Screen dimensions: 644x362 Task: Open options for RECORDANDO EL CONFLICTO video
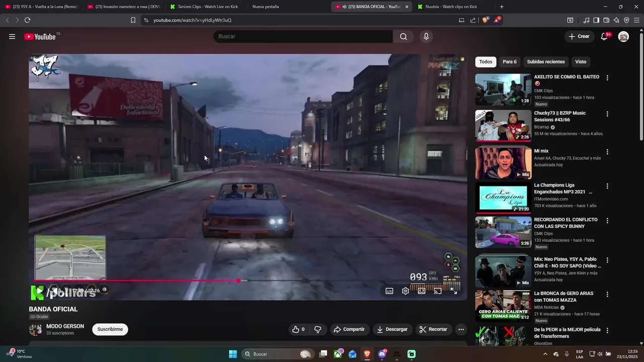coord(607,221)
